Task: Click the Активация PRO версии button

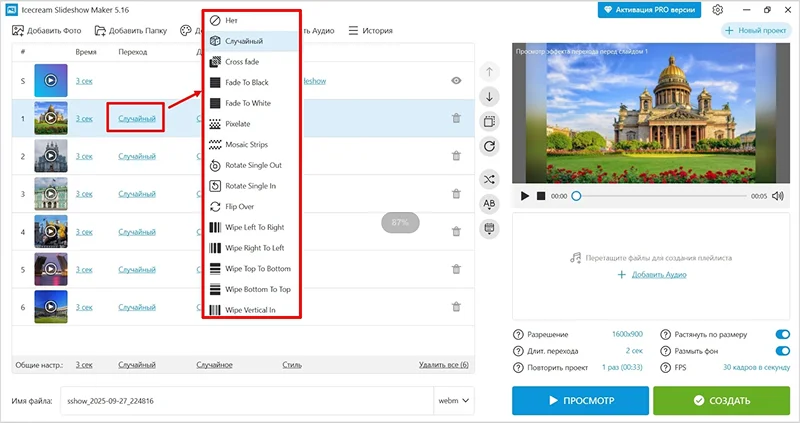Action: 649,10
